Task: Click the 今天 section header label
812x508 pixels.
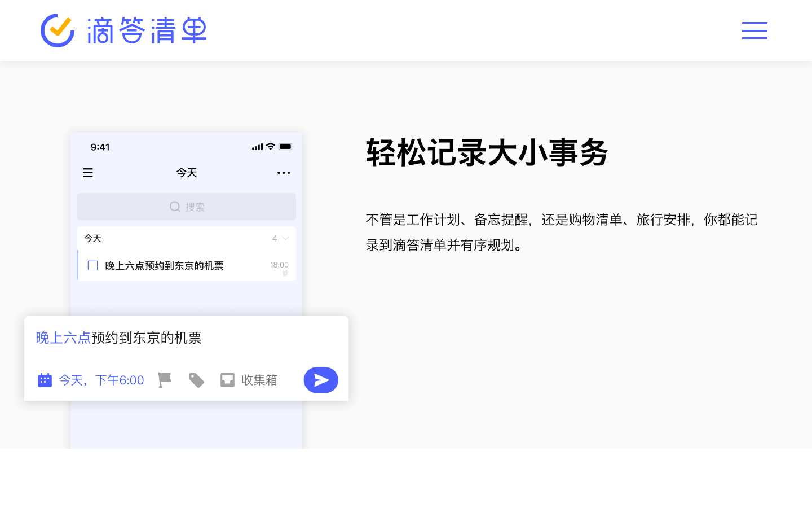Action: coord(93,239)
